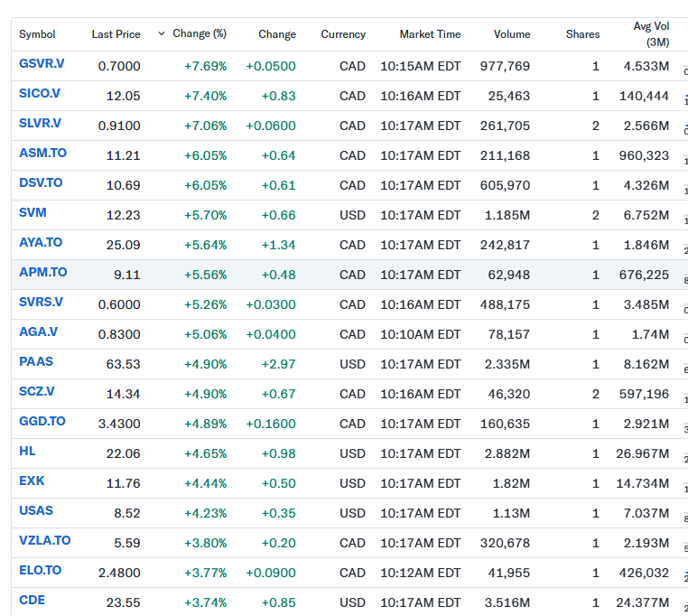688x616 pixels.
Task: Sort by the Volume column header
Action: point(512,34)
